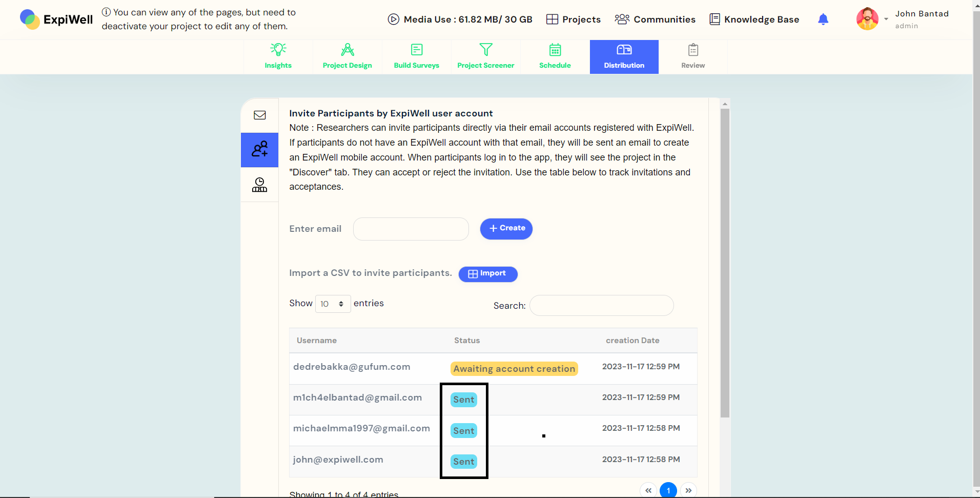Open the notifications bell
This screenshot has width=980, height=498.
pos(823,19)
